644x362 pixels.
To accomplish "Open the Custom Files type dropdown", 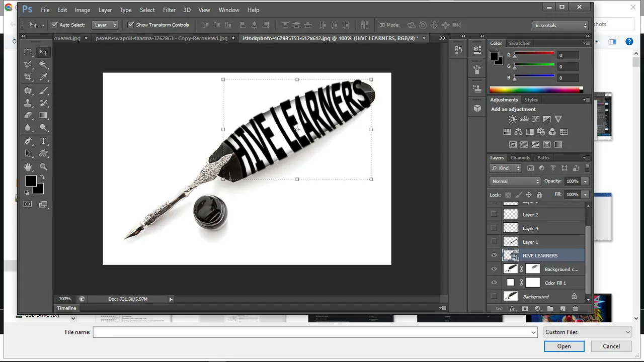I will click(588, 332).
